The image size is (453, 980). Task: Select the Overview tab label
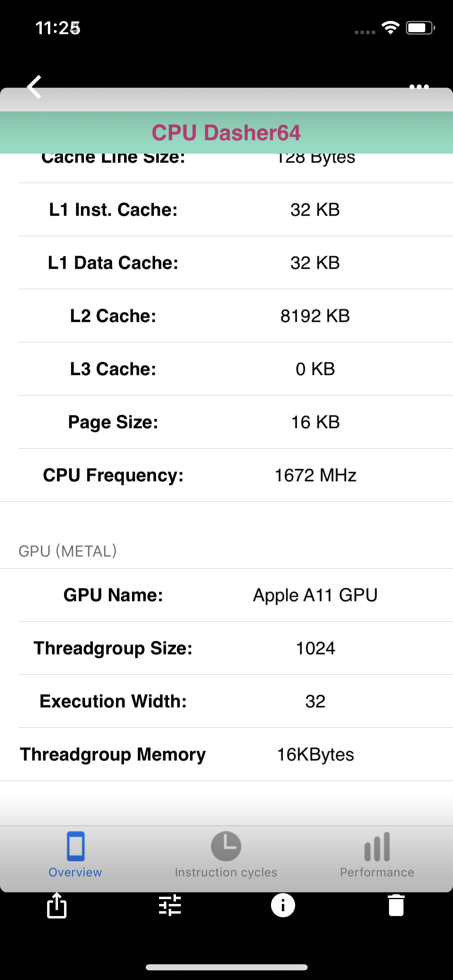tap(75, 872)
